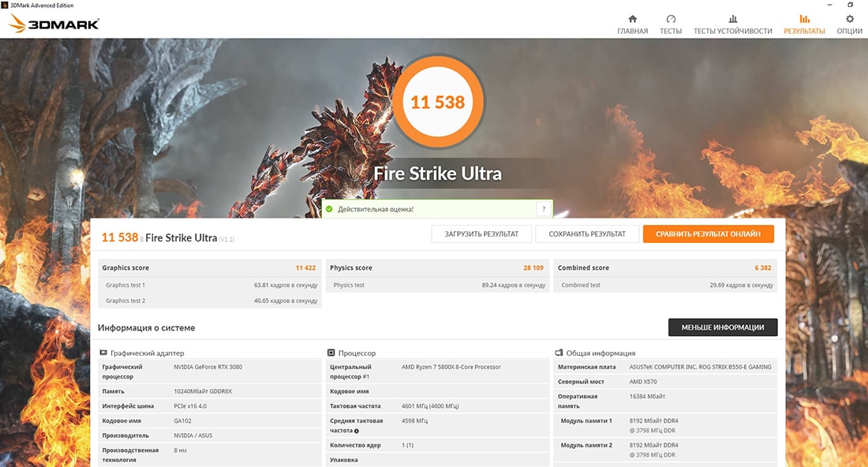Screen dimensions: 868x467
Task: Click the gauge icon above Тесты
Action: (x=671, y=19)
